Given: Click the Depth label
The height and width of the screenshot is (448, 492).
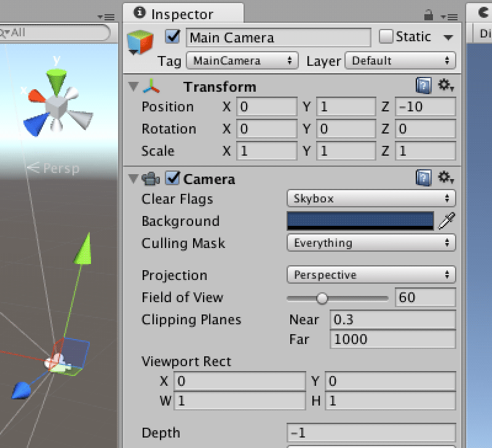Looking at the screenshot, I should point(161,433).
